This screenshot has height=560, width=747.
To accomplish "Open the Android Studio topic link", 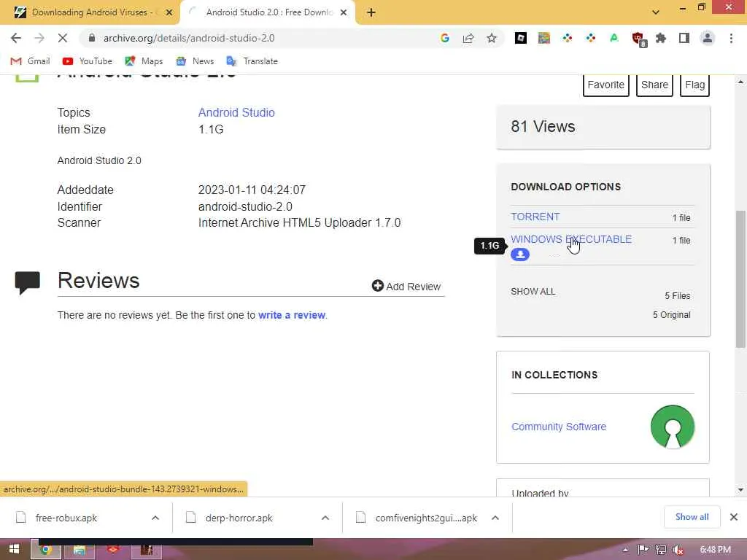I will point(236,112).
